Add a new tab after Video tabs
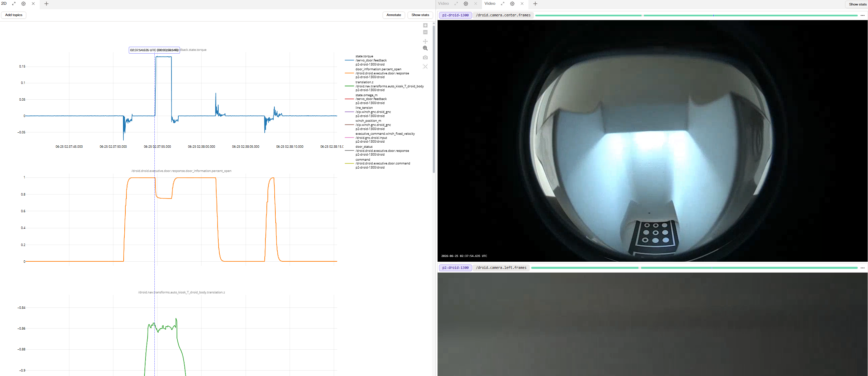The height and width of the screenshot is (376, 868). (x=535, y=4)
